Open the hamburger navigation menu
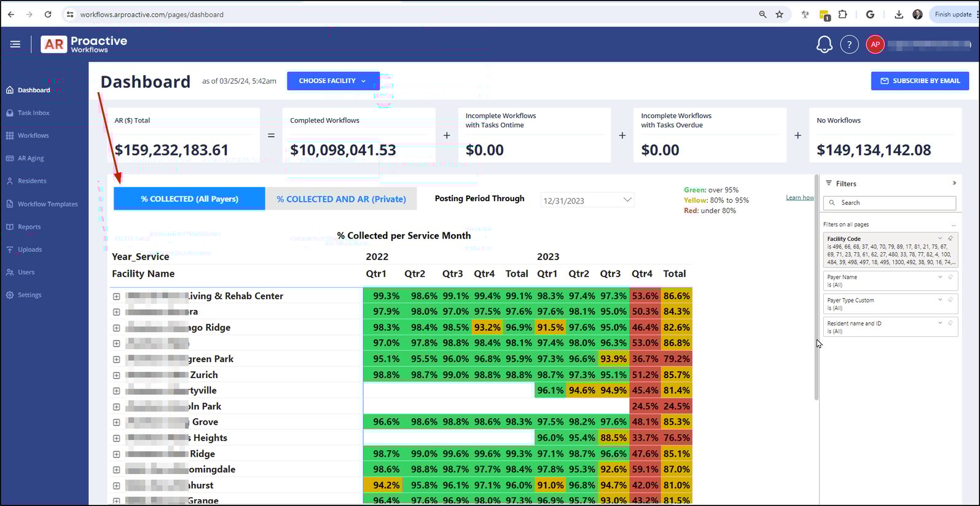The height and width of the screenshot is (506, 980). pos(15,44)
